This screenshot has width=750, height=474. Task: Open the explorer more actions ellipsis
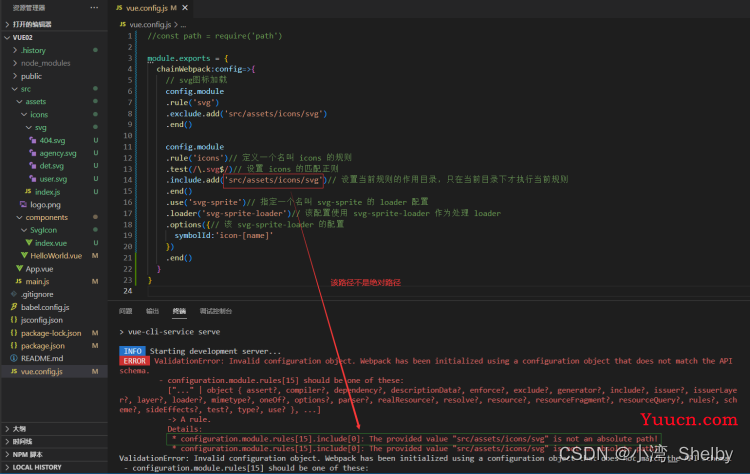[94, 8]
